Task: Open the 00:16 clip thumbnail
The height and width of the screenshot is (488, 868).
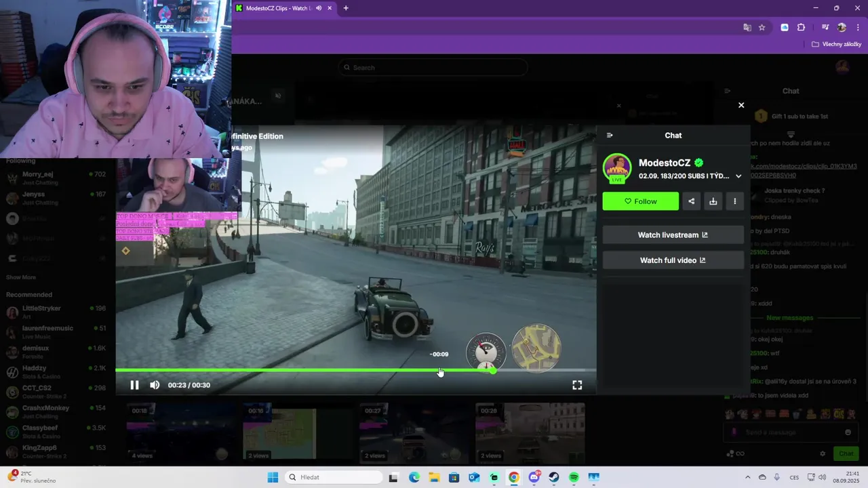Action: (297, 432)
